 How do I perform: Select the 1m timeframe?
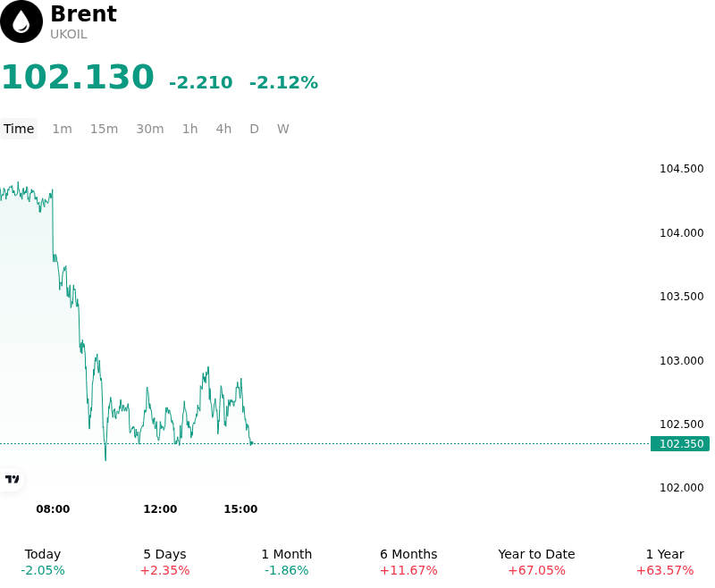pos(62,129)
